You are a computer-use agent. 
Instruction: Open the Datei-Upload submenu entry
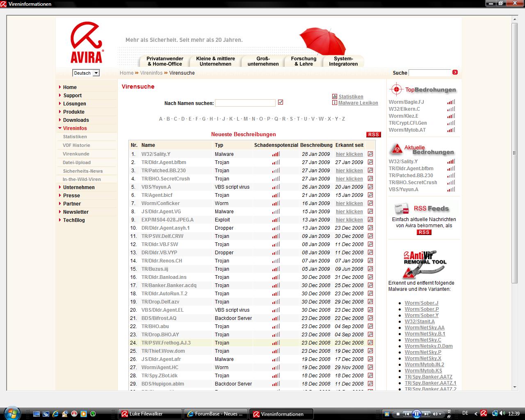tap(77, 162)
